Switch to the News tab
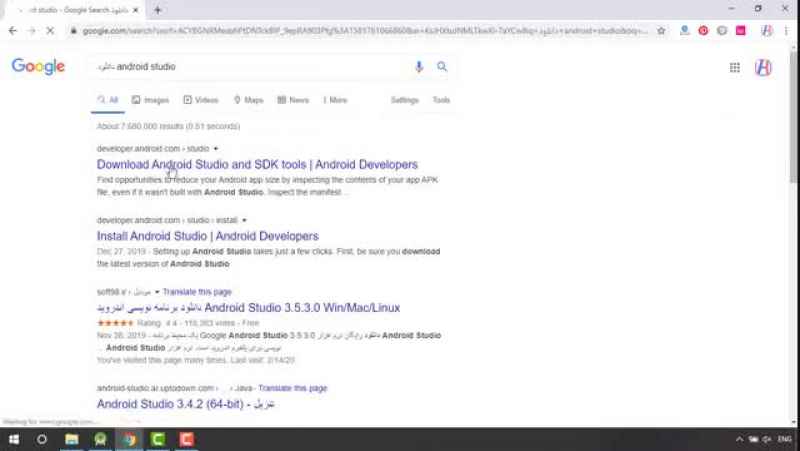This screenshot has width=800, height=451. point(293,100)
